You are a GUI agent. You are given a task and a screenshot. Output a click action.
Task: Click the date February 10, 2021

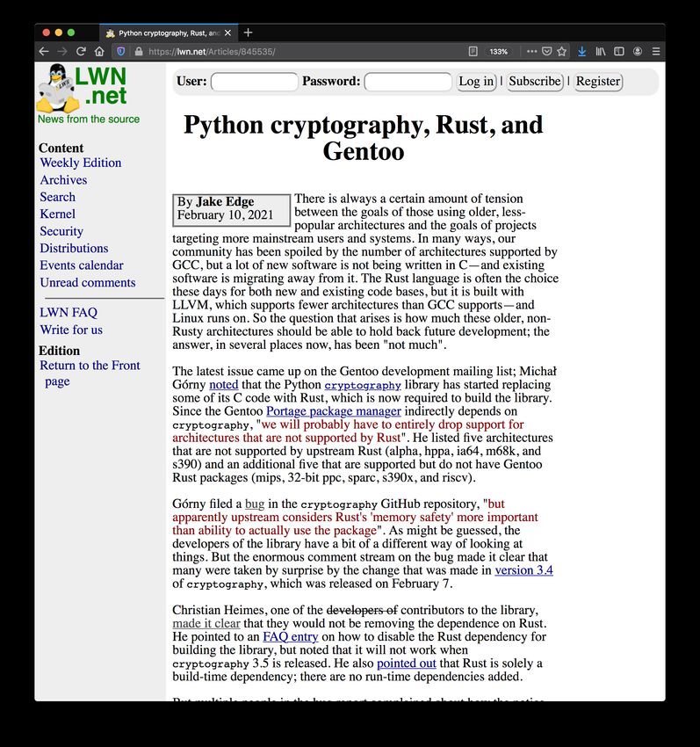(x=225, y=214)
